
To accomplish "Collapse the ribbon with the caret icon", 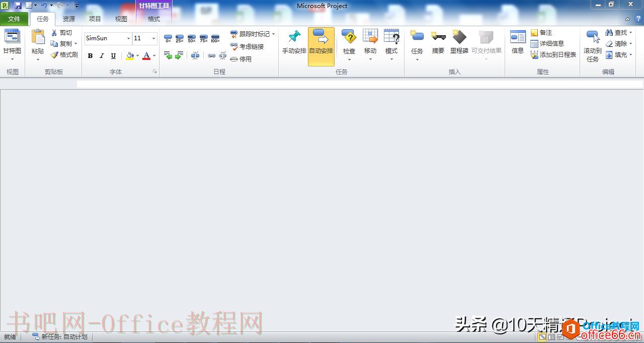I will click(x=627, y=19).
